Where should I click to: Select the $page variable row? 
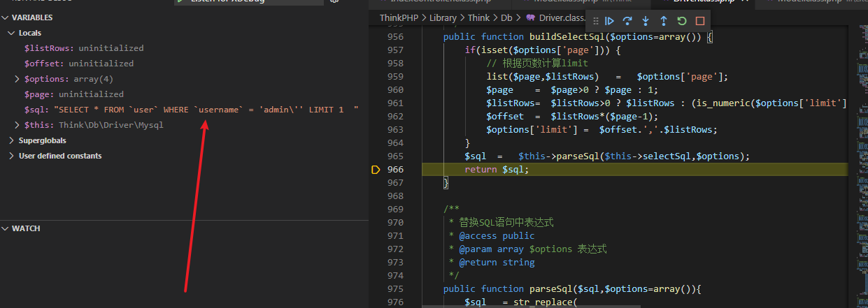click(184, 94)
